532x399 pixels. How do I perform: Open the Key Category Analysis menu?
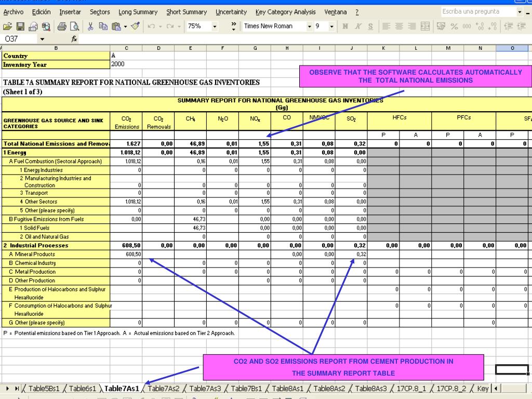click(285, 12)
